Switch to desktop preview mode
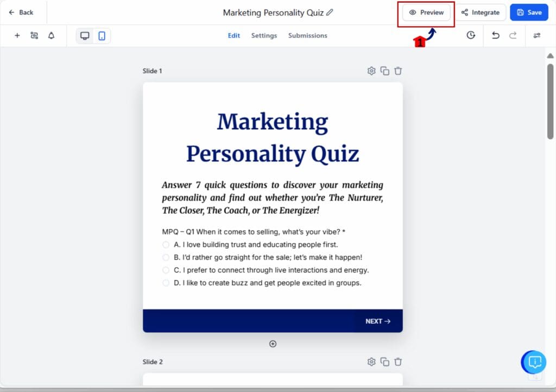Screen dimensions: 556x392 85,35
